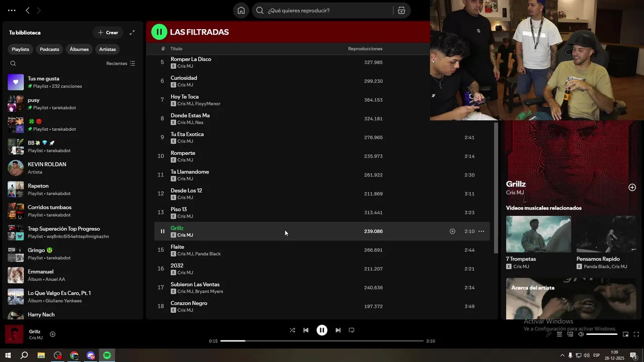Select the track Donde Estas Ma
Image resolution: width=644 pixels, height=362 pixels.
[x=190, y=116]
